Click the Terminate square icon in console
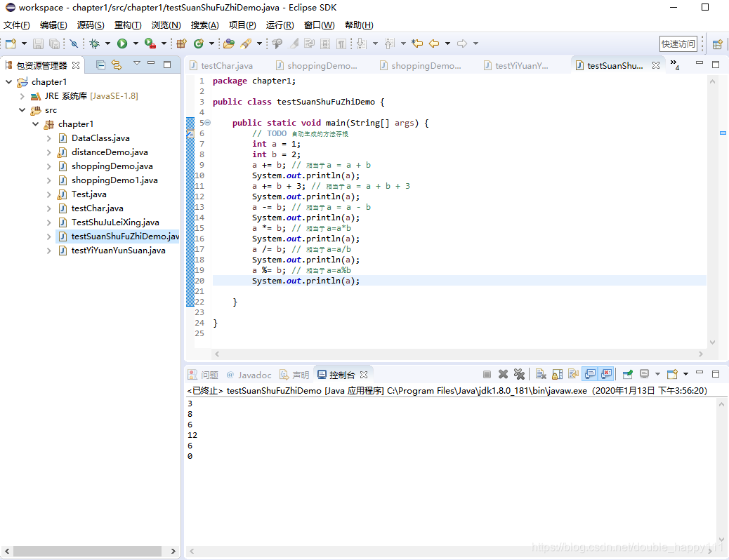729x560 pixels. pos(487,374)
